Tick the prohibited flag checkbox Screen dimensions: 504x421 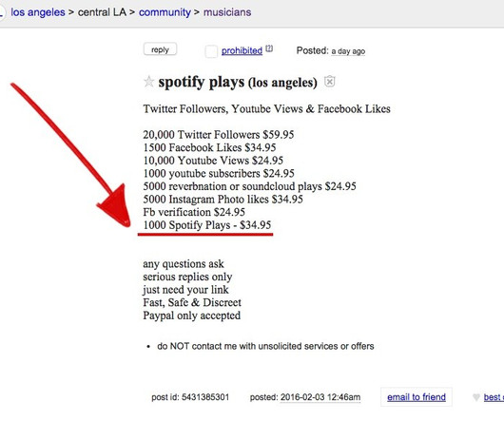click(x=211, y=51)
